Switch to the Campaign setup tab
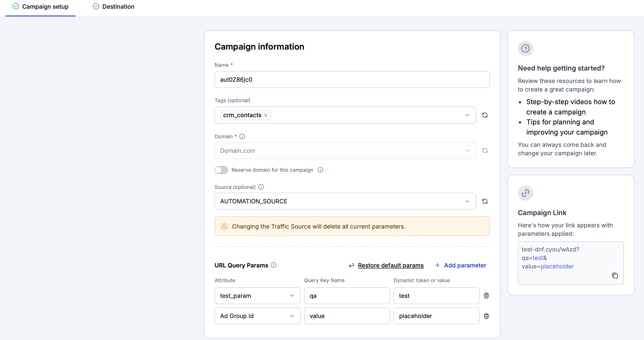 pyautogui.click(x=41, y=7)
